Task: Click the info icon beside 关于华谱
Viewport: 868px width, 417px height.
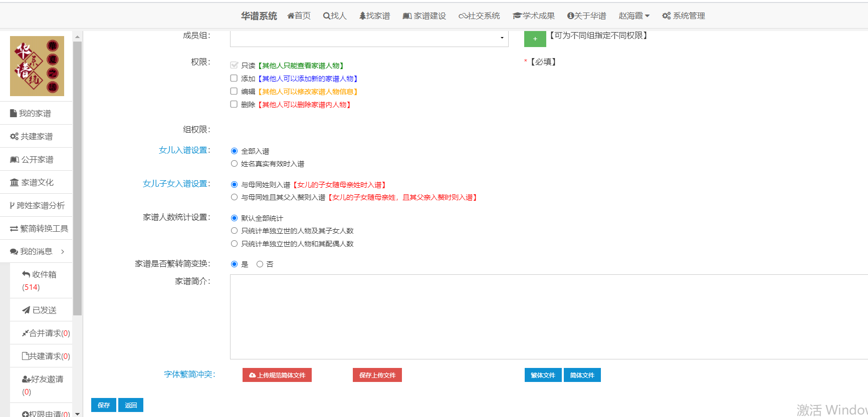Action: coord(570,16)
